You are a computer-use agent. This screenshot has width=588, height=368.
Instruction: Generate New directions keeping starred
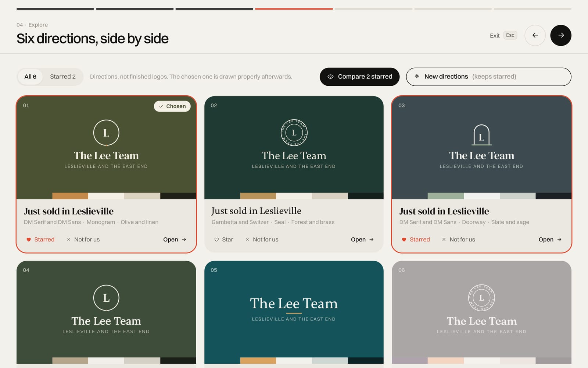pos(488,77)
